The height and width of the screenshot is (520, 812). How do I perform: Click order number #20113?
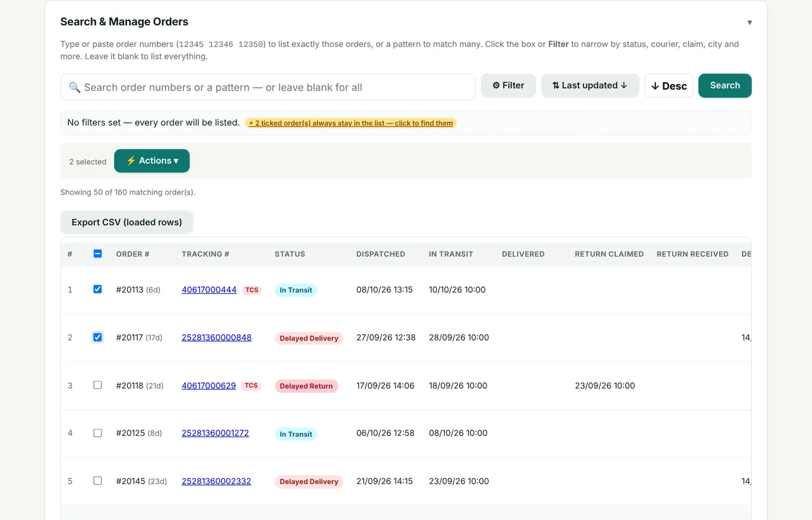[129, 290]
